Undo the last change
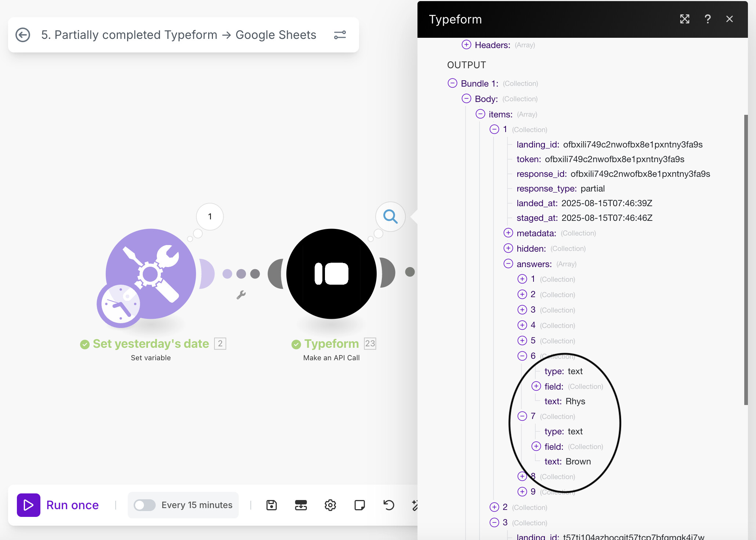Screen dimensions: 756x540 [x=388, y=505]
